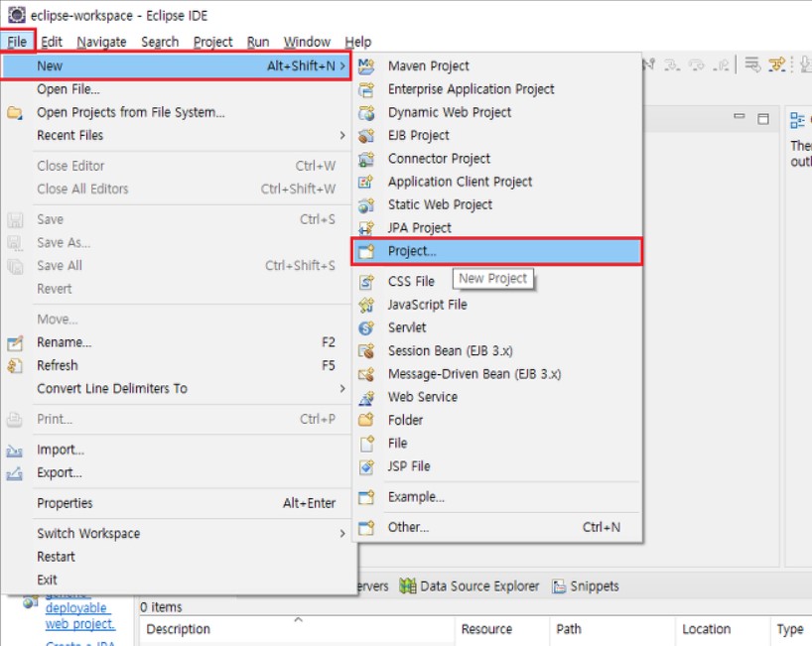Select File entry in New submenu
The height and width of the screenshot is (646, 812).
(497, 444)
